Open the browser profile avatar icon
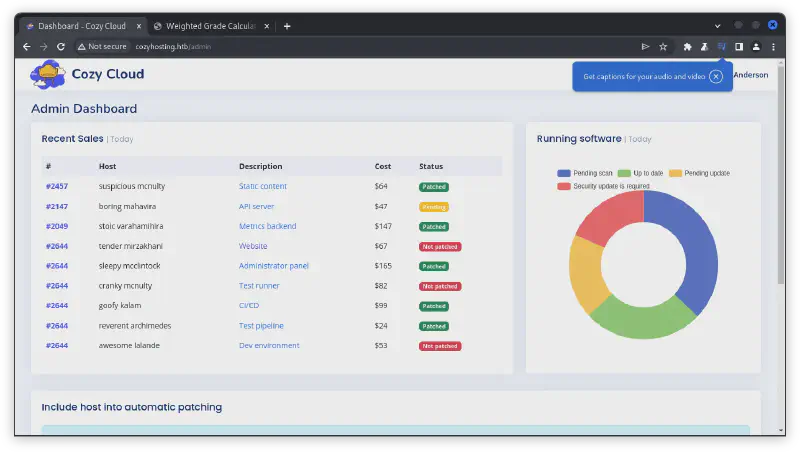Viewport: 800px width, 452px height. (x=756, y=46)
